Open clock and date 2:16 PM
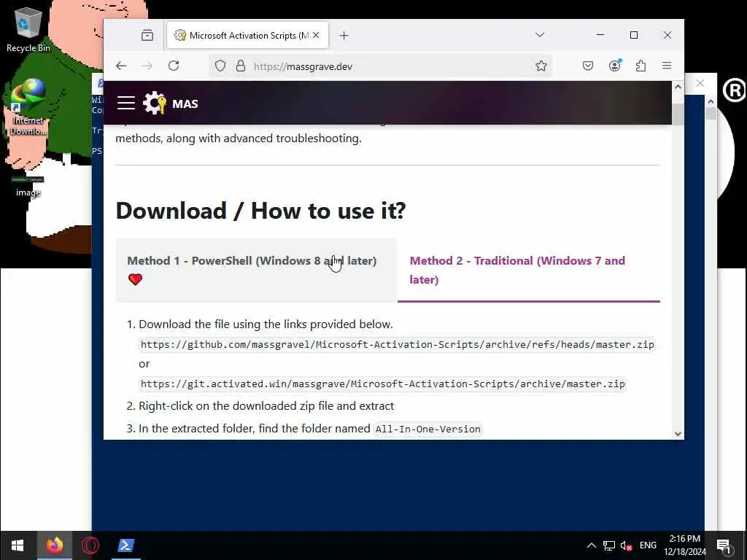Screen dimensions: 747x560 pyautogui.click(x=684, y=545)
